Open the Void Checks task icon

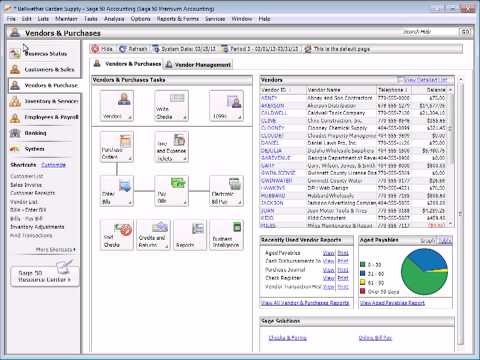click(117, 235)
